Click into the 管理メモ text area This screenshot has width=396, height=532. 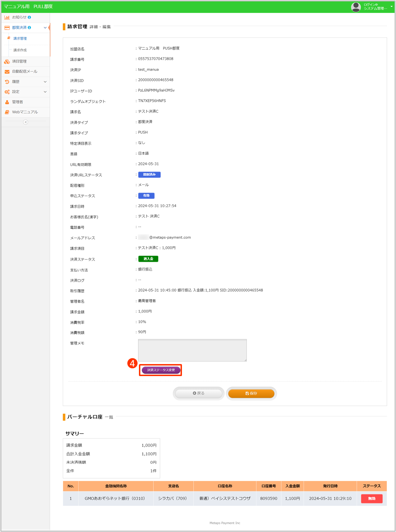192,350
